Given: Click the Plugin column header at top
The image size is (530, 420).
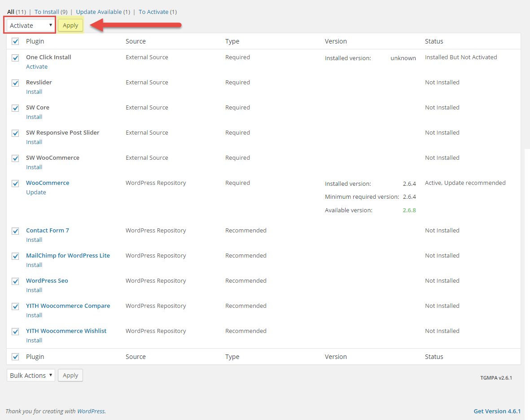Looking at the screenshot, I should point(35,41).
